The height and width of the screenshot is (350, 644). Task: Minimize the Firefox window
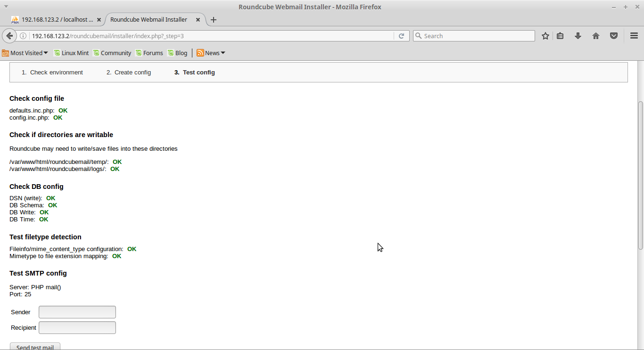614,7
